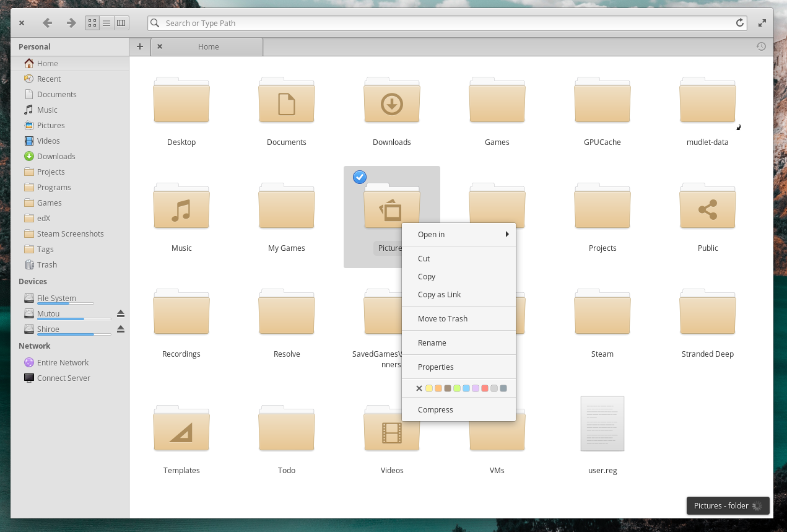Viewport: 787px width, 532px height.
Task: Select Move to Trash menu entry
Action: 442,318
